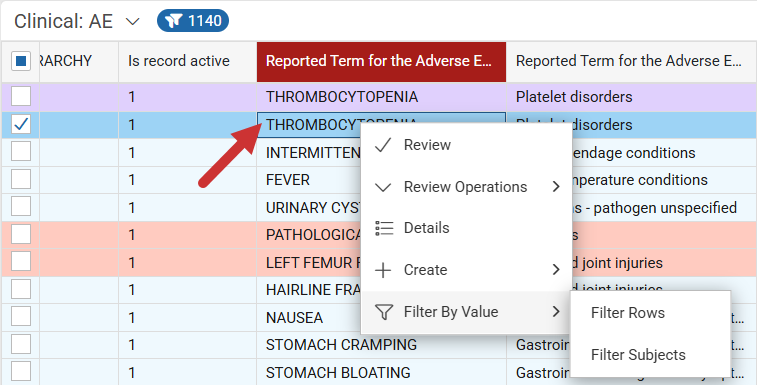Click the Is record active column header

187,61
